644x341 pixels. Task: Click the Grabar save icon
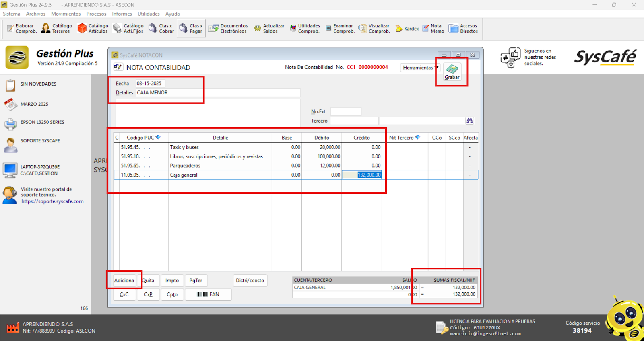pos(452,69)
